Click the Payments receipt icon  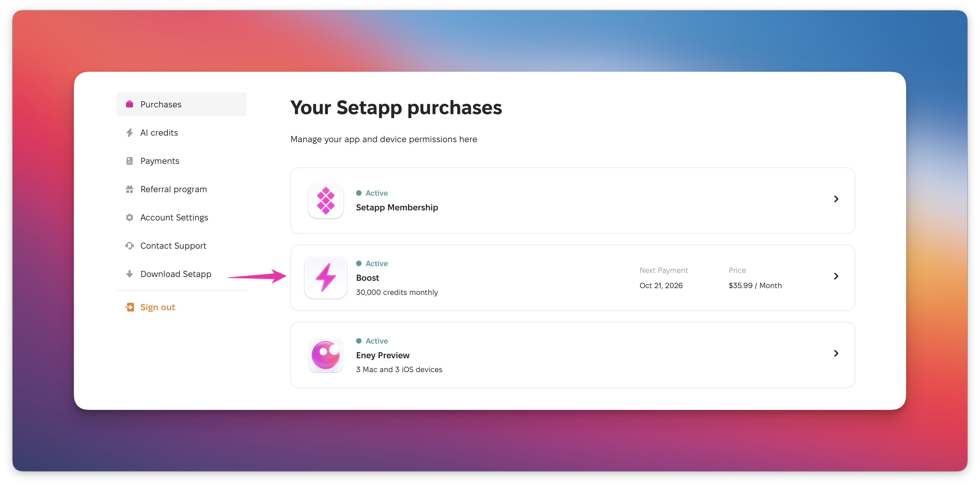pyautogui.click(x=129, y=161)
